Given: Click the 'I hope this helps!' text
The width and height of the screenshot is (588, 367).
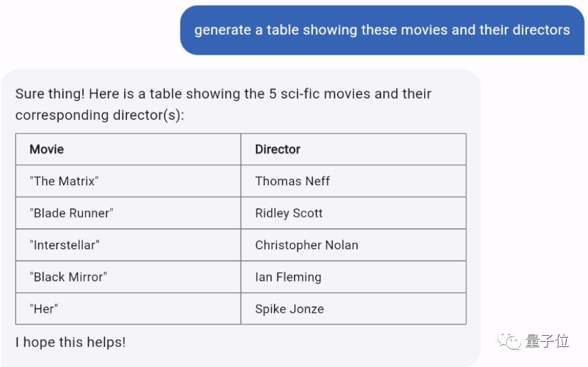Looking at the screenshot, I should click(x=71, y=342).
